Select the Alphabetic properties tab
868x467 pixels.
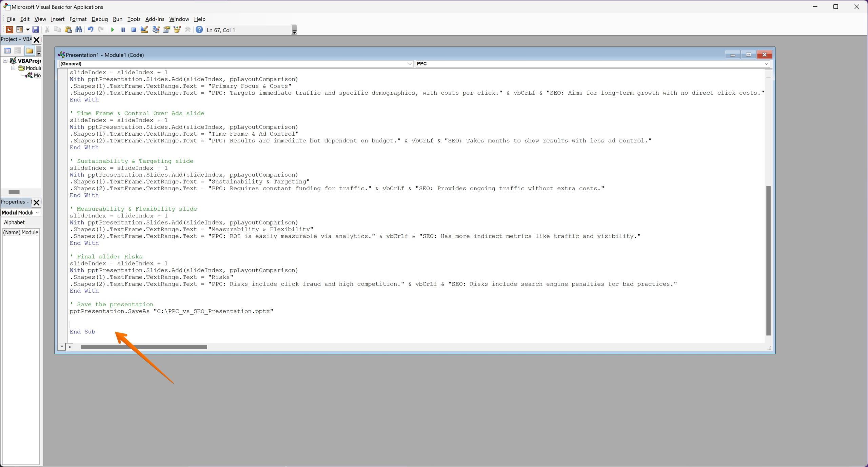(14, 222)
